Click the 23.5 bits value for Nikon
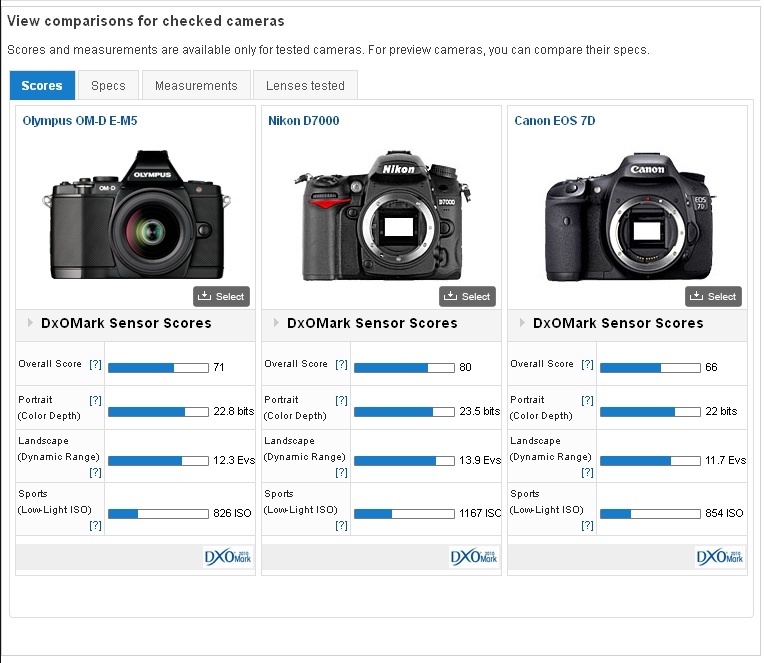Screen dimensions: 764x663 [479, 411]
